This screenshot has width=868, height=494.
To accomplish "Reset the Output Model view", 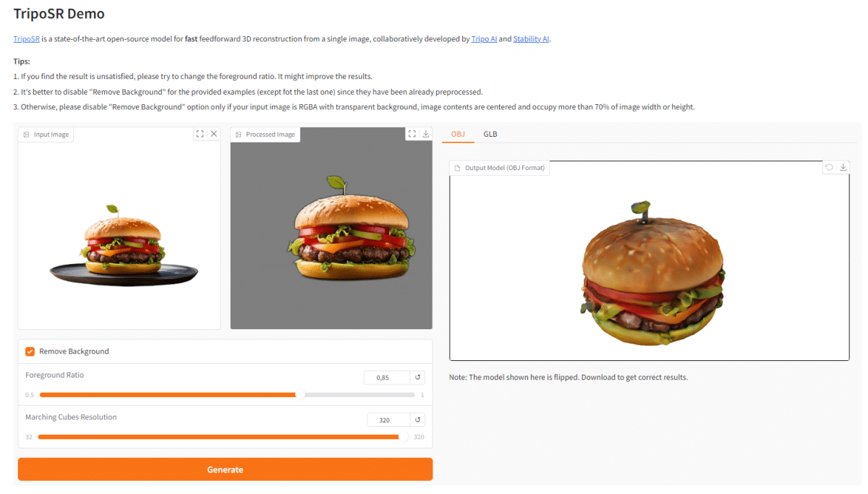I will coord(830,167).
